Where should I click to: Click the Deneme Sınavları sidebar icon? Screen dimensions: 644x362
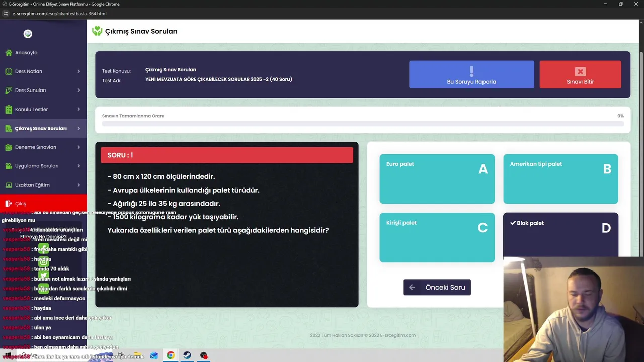pos(9,147)
